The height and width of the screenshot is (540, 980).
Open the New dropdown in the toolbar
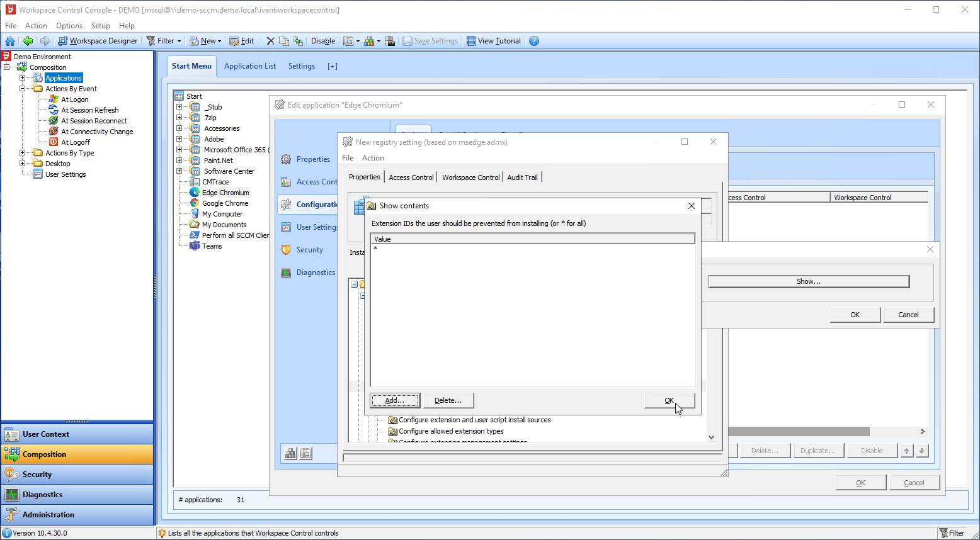(205, 41)
